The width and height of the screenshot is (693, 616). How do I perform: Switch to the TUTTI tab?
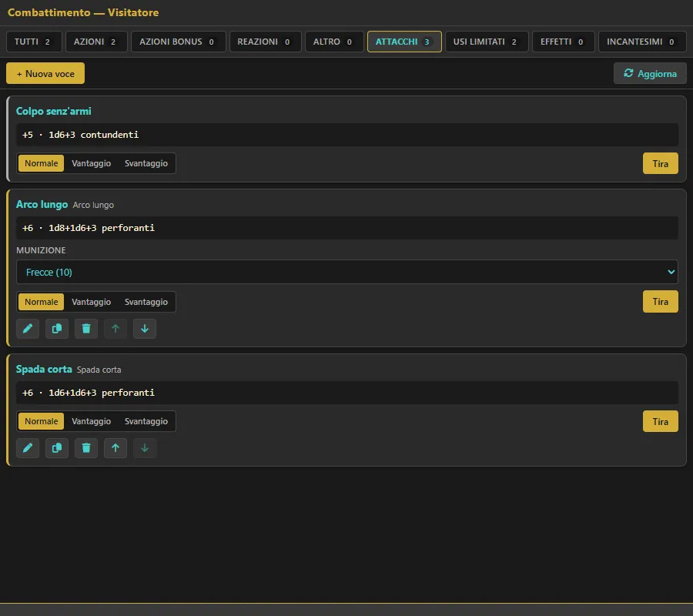(x=34, y=42)
